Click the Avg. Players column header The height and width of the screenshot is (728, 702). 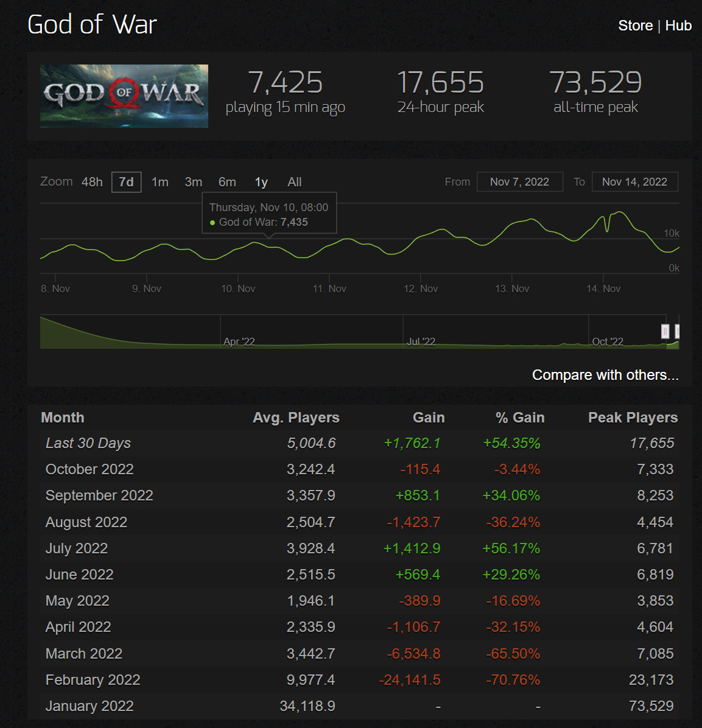tap(296, 418)
